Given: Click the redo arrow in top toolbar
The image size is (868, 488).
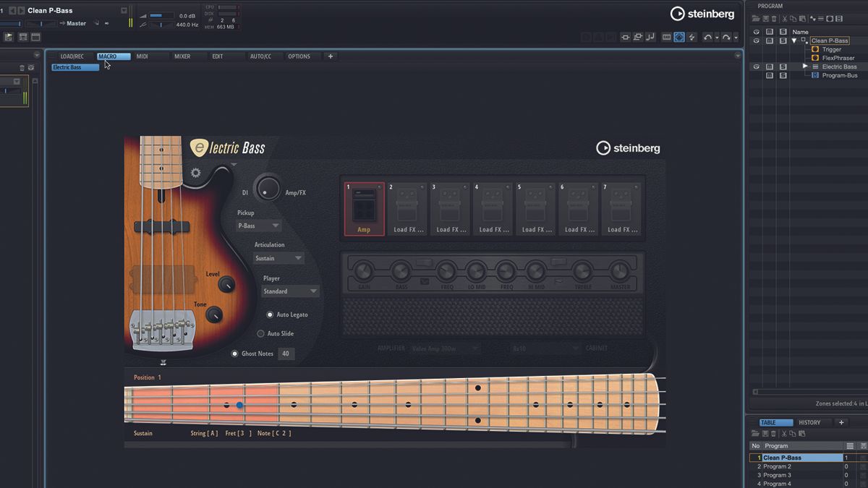Looking at the screenshot, I should tap(727, 37).
